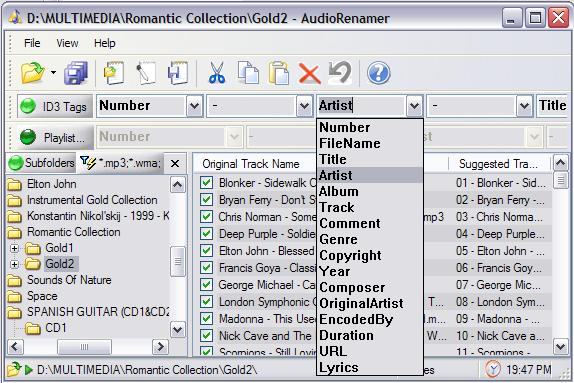Image resolution: width=574 pixels, height=383 pixels.
Task: Open the File menu
Action: tap(32, 43)
